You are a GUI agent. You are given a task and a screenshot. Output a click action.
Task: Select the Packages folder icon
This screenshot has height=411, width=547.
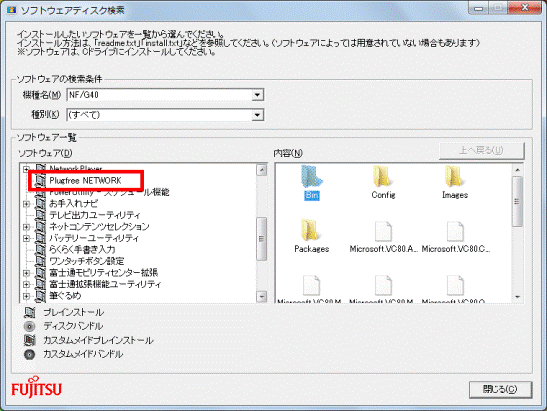[312, 231]
